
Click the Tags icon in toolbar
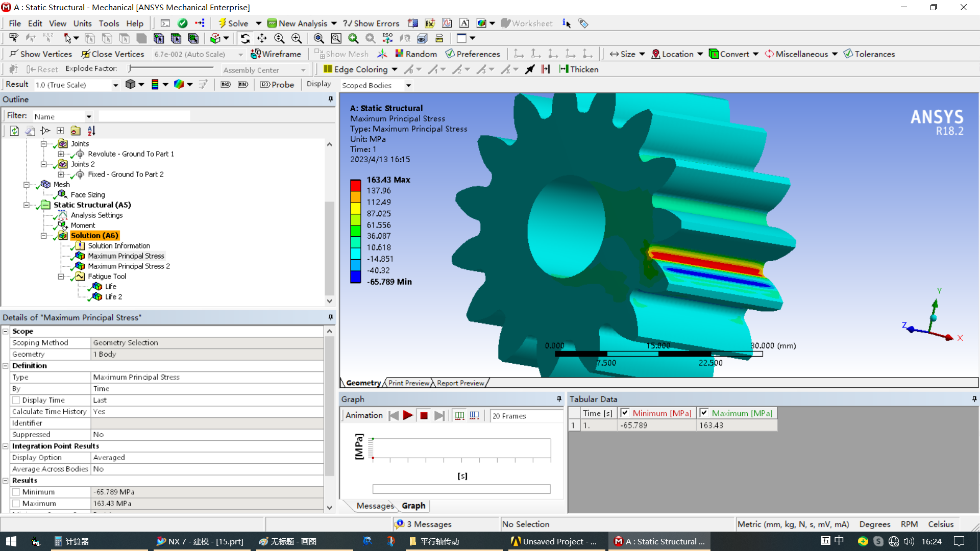click(583, 23)
